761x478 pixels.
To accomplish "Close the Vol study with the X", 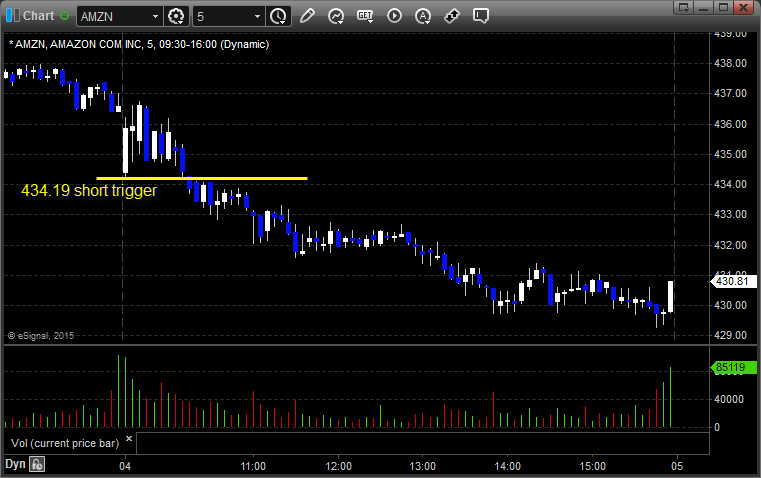I will tap(129, 439).
